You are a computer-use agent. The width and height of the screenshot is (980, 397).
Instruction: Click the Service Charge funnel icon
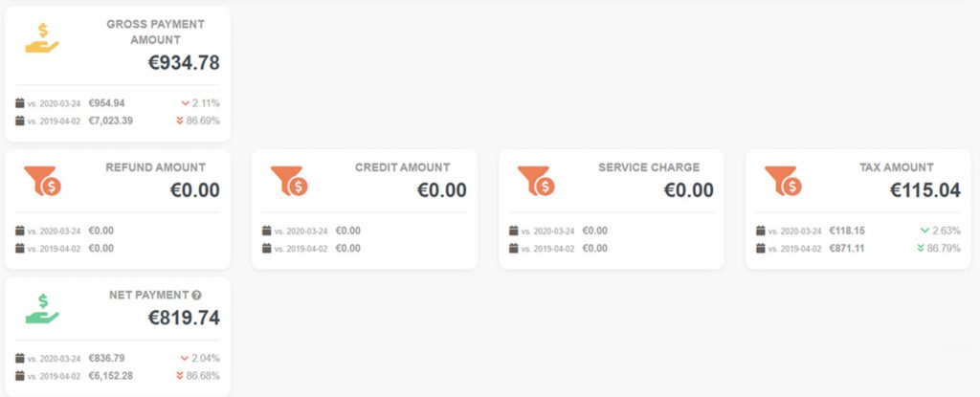(536, 181)
